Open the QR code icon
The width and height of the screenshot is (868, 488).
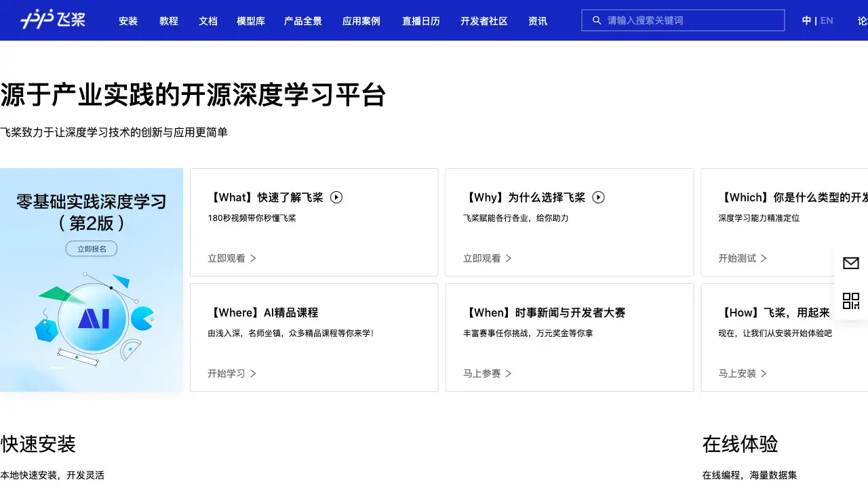tap(850, 301)
